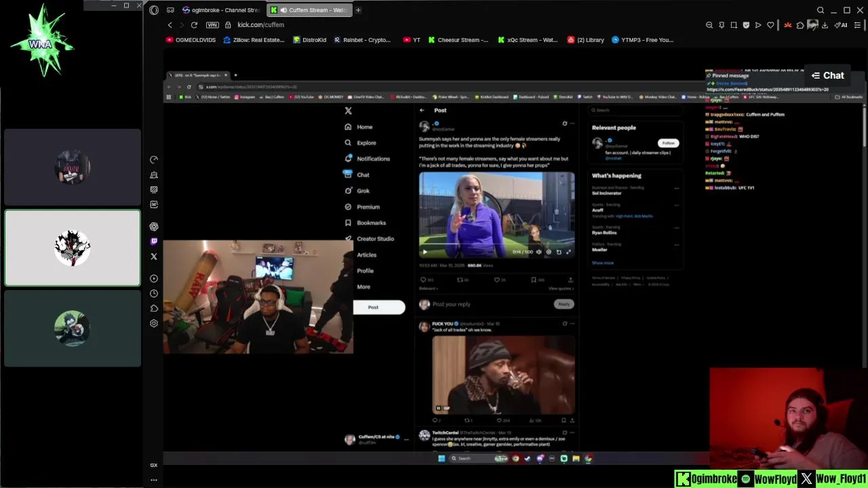Open a new tab with plus button
The width and height of the screenshot is (868, 488).
[359, 10]
